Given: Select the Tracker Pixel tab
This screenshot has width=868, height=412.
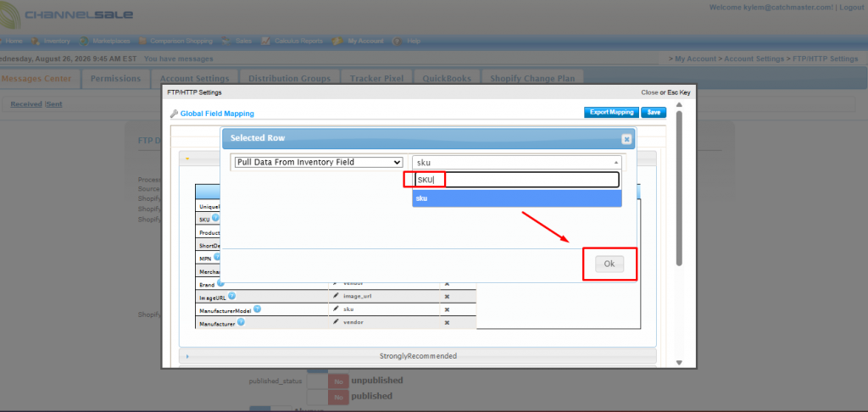Looking at the screenshot, I should tap(376, 79).
